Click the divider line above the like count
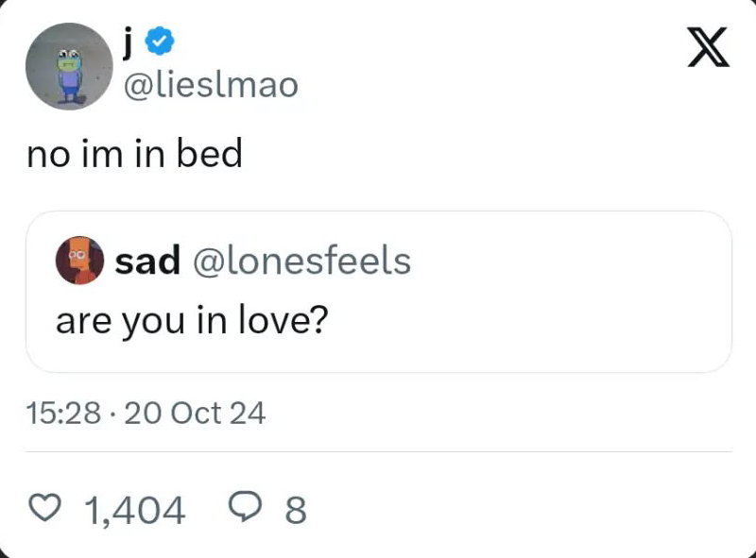756x558 pixels. (x=378, y=451)
